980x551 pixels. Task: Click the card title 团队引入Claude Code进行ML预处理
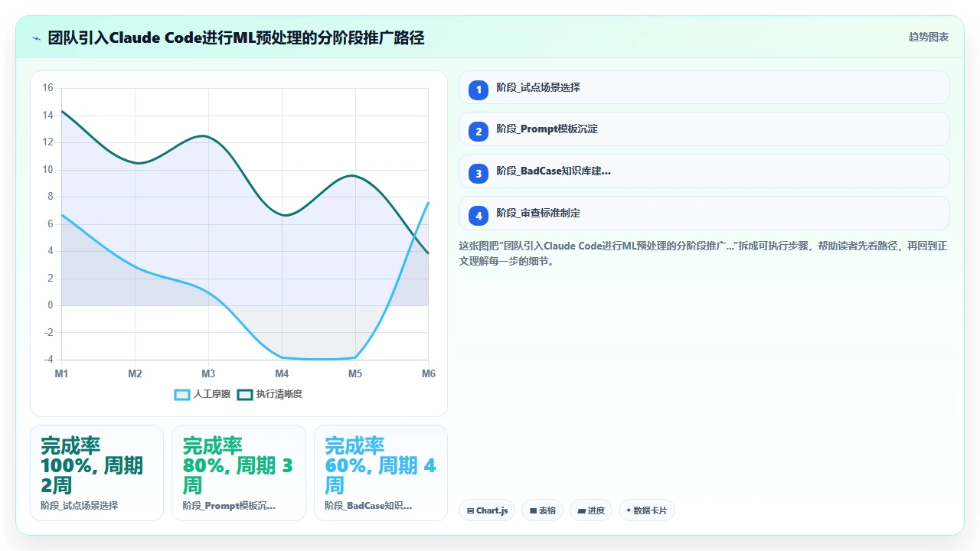[x=236, y=37]
